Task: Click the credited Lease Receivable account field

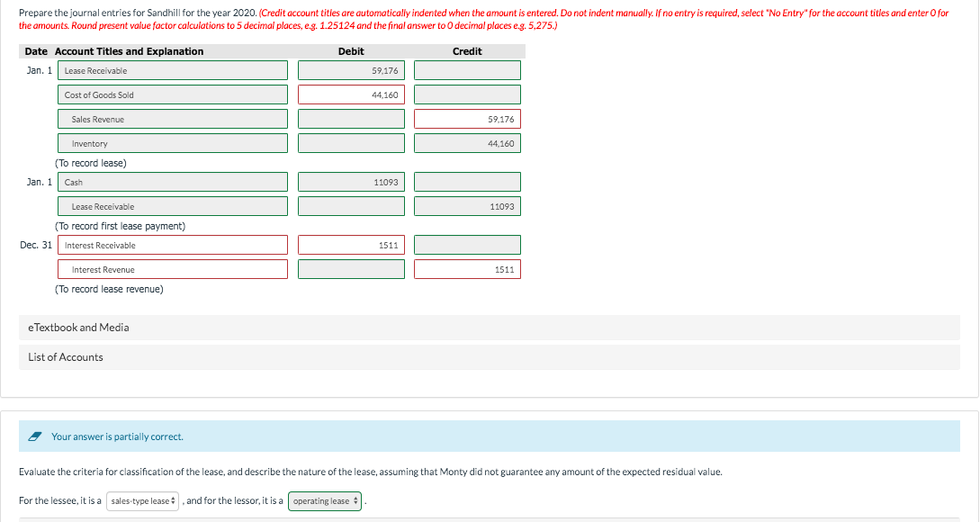Action: (x=173, y=206)
